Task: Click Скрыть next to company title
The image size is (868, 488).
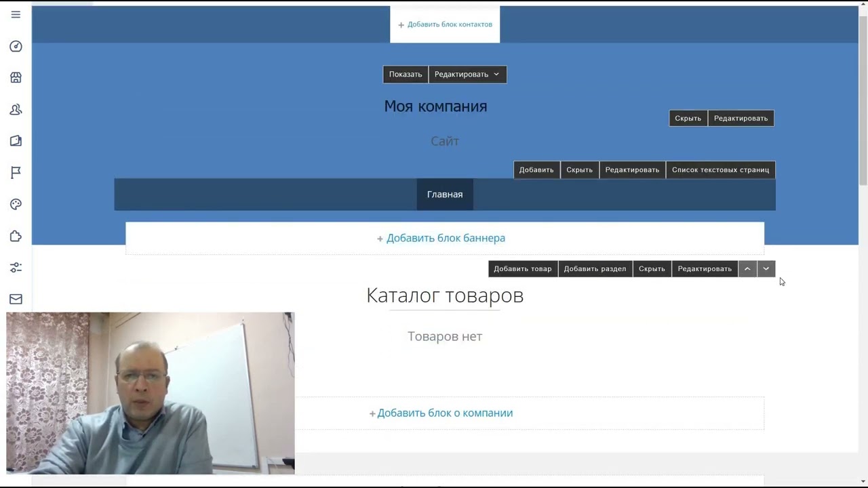Action: coord(688,119)
